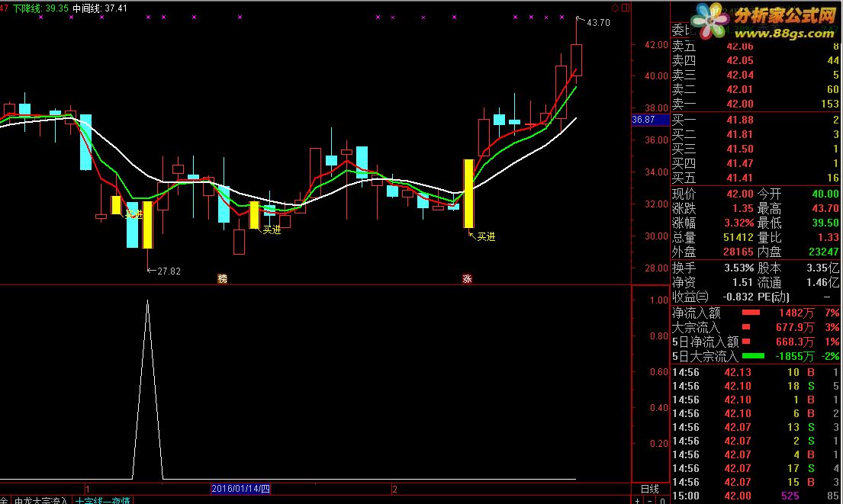Open the 日线 period selector

point(650,489)
